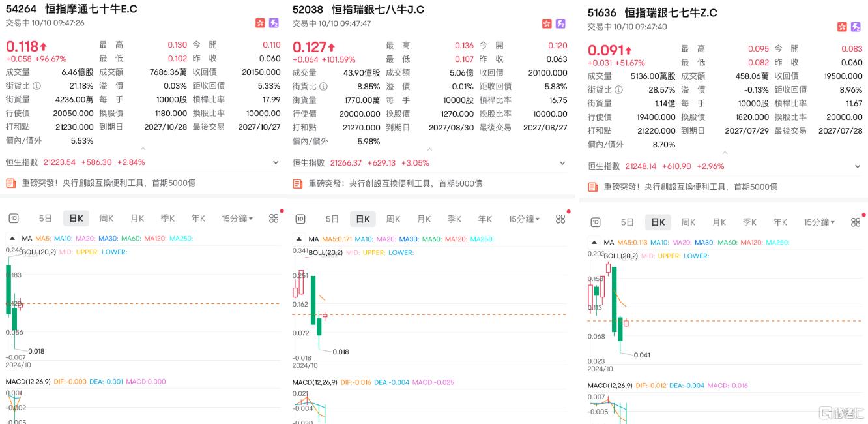Collapse quote details chevron in 54264 panel
Image resolution: width=868 pixels, height=424 pixels.
pyautogui.click(x=143, y=149)
